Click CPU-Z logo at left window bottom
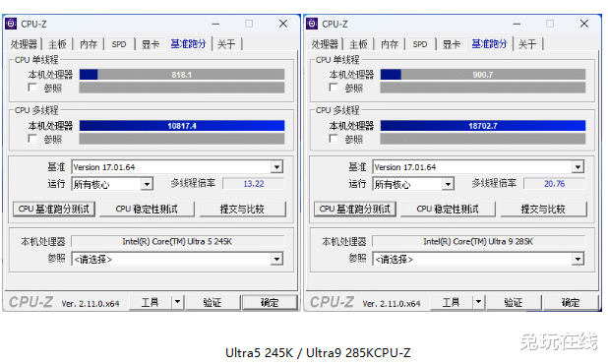The height and width of the screenshot is (364, 608). [31, 302]
